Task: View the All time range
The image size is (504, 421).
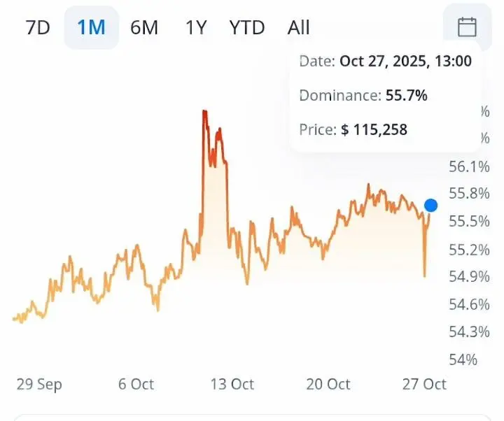Action: [x=299, y=28]
